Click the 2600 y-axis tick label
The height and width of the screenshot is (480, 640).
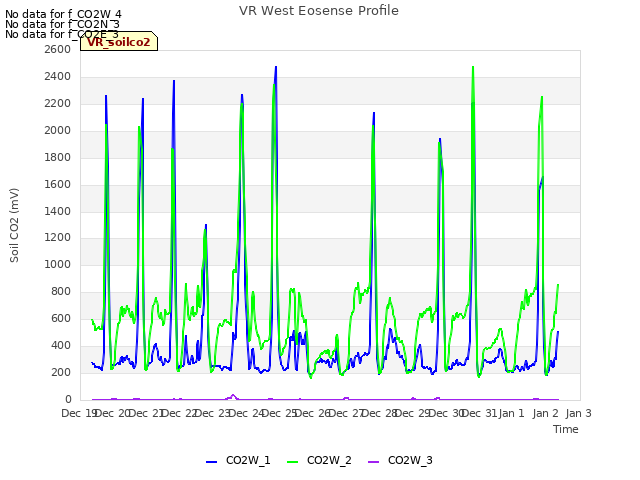click(x=58, y=49)
